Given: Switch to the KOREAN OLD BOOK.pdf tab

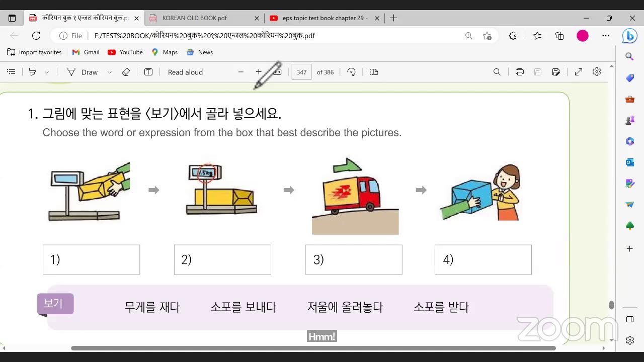Looking at the screenshot, I should tap(205, 18).
